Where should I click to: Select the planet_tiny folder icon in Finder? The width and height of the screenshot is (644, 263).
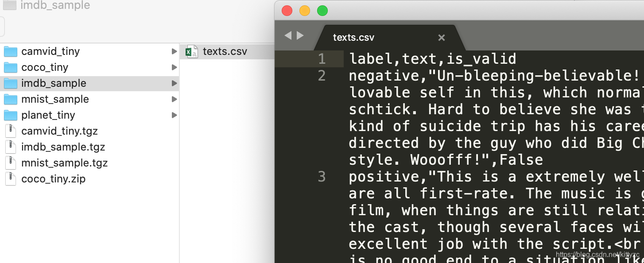coord(10,115)
